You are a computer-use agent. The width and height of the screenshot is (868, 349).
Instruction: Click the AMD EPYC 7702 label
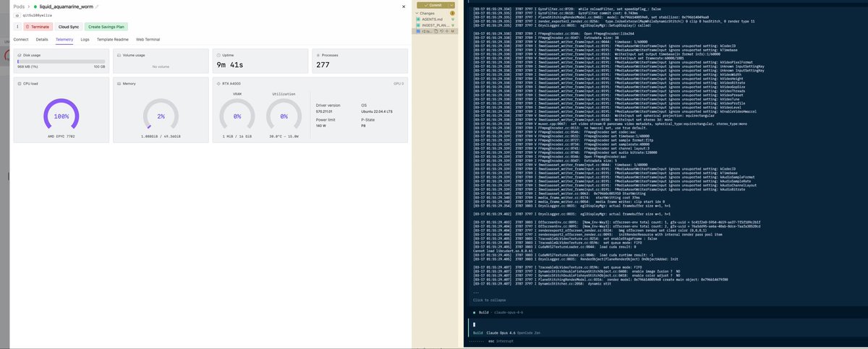pyautogui.click(x=61, y=136)
